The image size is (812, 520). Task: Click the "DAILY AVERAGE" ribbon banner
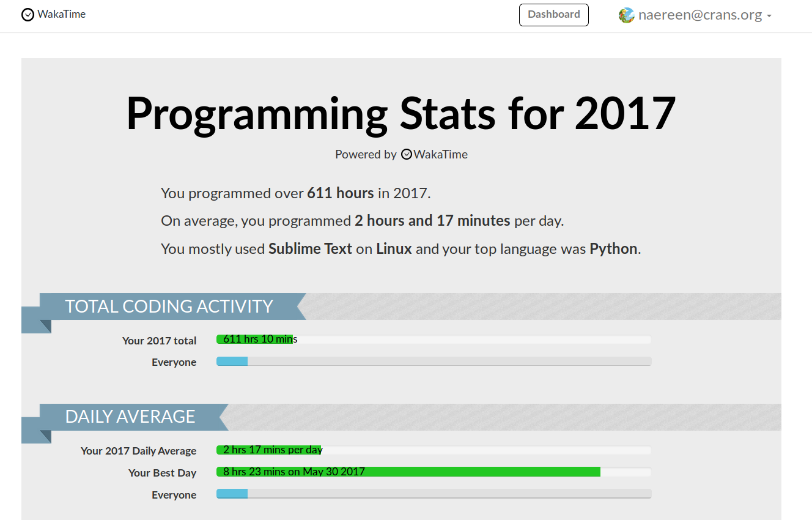[x=130, y=417]
